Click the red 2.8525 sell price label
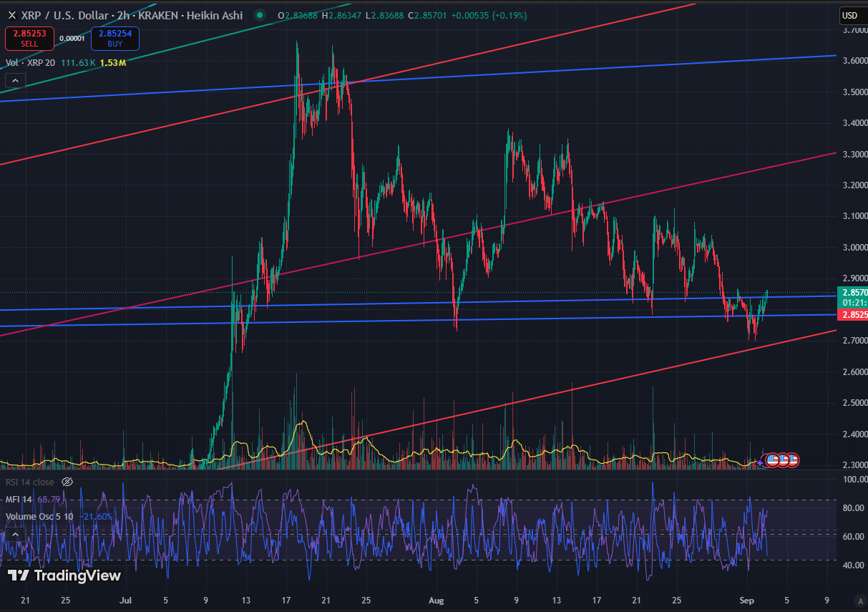The width and height of the screenshot is (868, 612). 854,314
